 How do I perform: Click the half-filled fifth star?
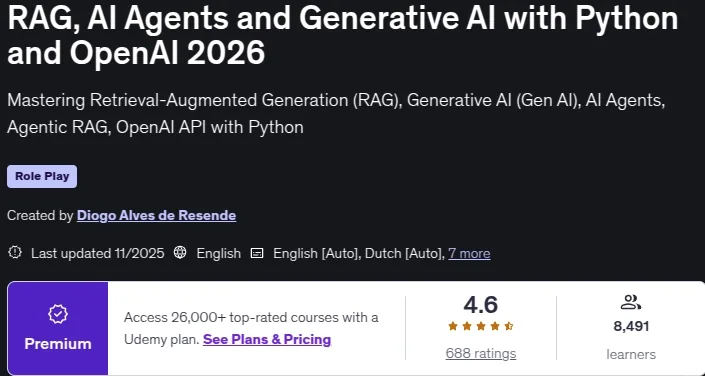click(x=509, y=326)
